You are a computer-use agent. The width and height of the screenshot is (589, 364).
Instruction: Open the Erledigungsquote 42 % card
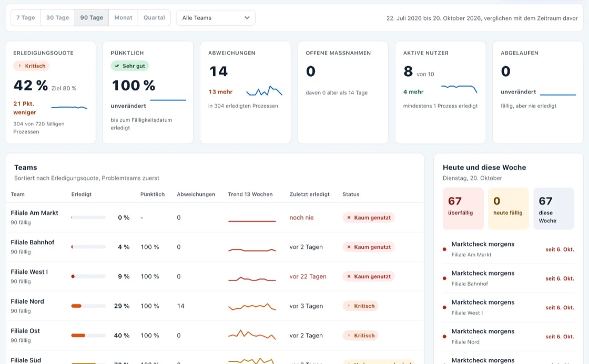[x=50, y=92]
